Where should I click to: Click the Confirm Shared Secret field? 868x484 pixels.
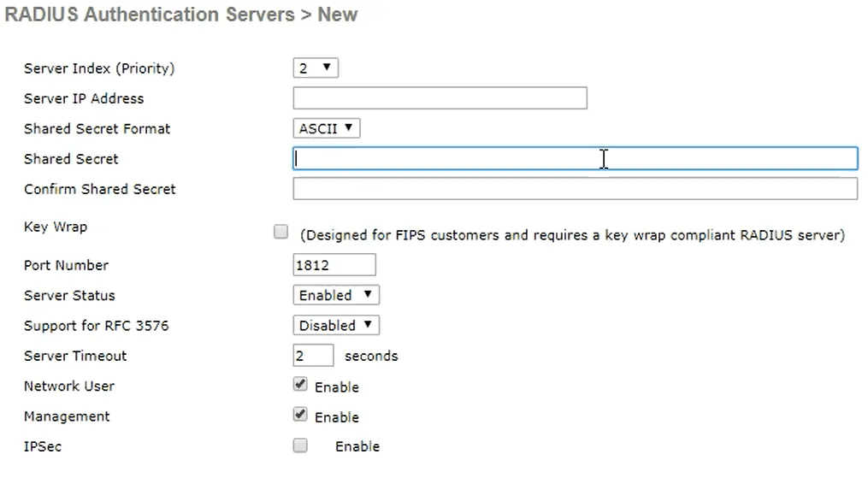tap(575, 189)
